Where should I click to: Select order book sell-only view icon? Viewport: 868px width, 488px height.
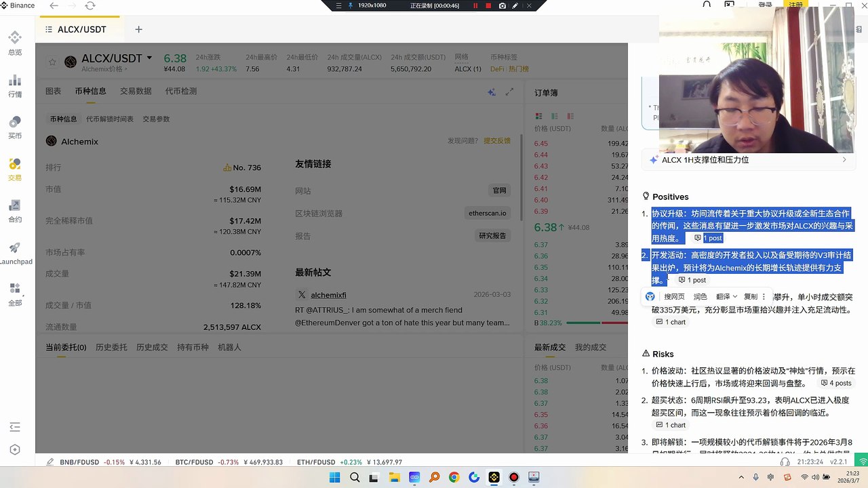(570, 116)
